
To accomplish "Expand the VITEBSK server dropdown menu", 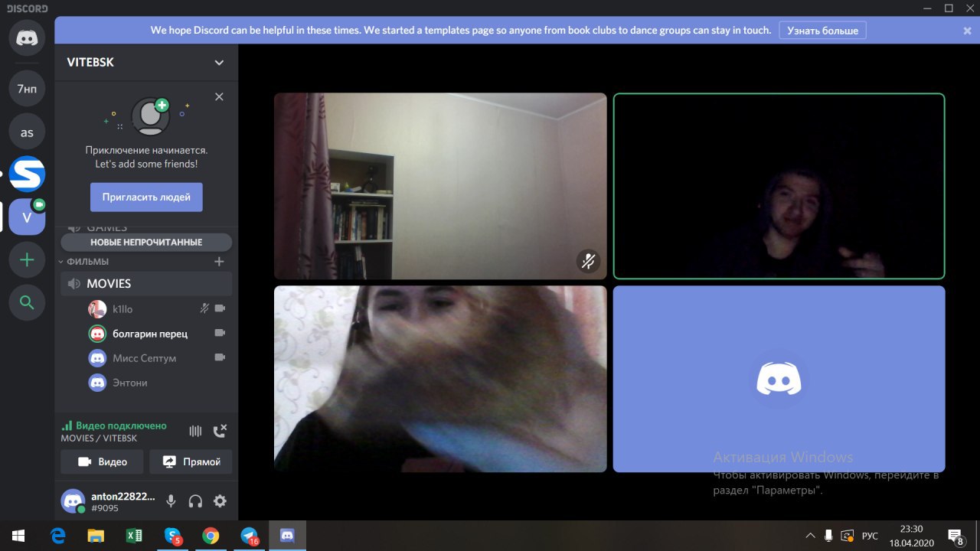I will tap(219, 63).
